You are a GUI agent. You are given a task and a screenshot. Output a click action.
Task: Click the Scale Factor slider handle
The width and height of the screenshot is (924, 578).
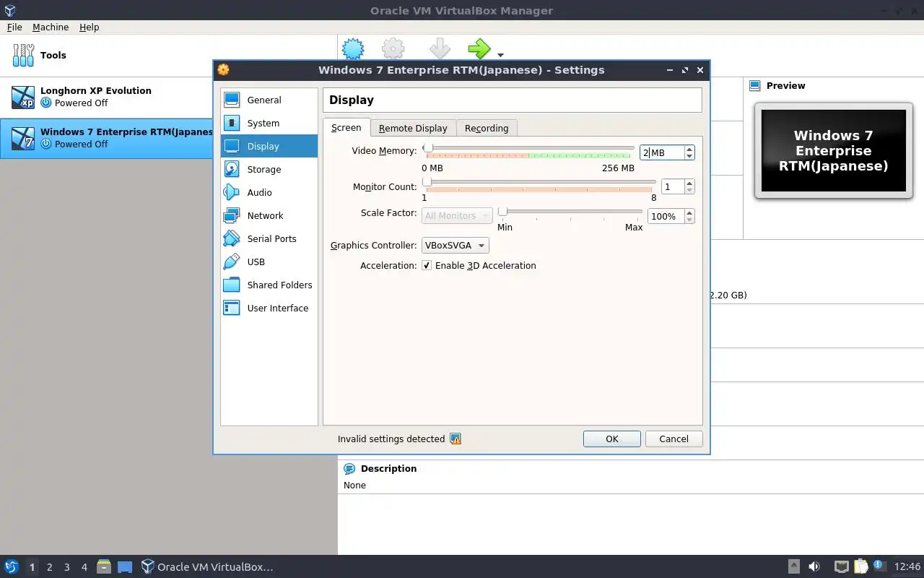pos(502,211)
